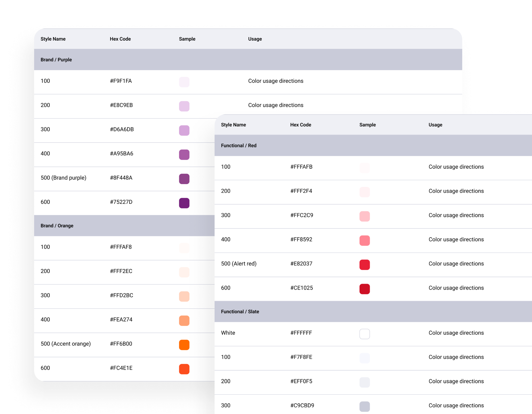Viewport: 532px width, 414px height.
Task: Select the #75227D dark purple swatch
Action: pos(184,203)
